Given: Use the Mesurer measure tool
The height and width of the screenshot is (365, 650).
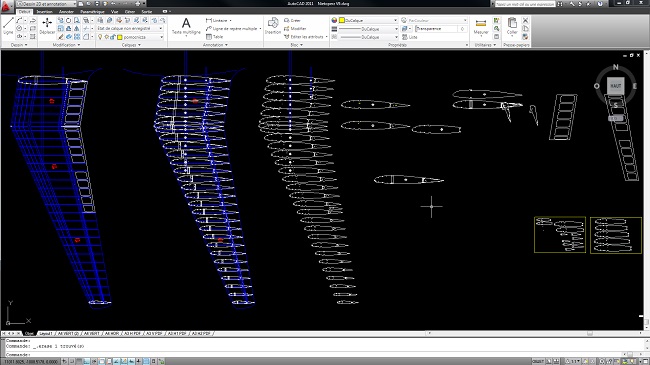Looking at the screenshot, I should [x=481, y=26].
